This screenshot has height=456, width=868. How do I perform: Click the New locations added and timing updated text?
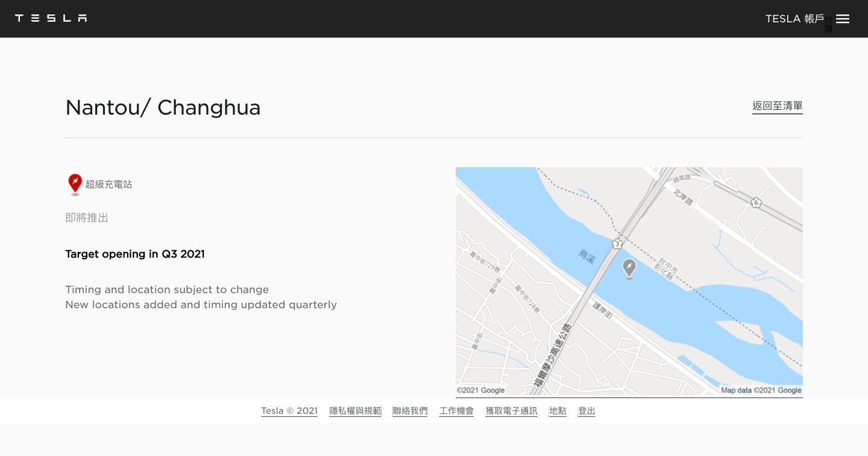(201, 305)
